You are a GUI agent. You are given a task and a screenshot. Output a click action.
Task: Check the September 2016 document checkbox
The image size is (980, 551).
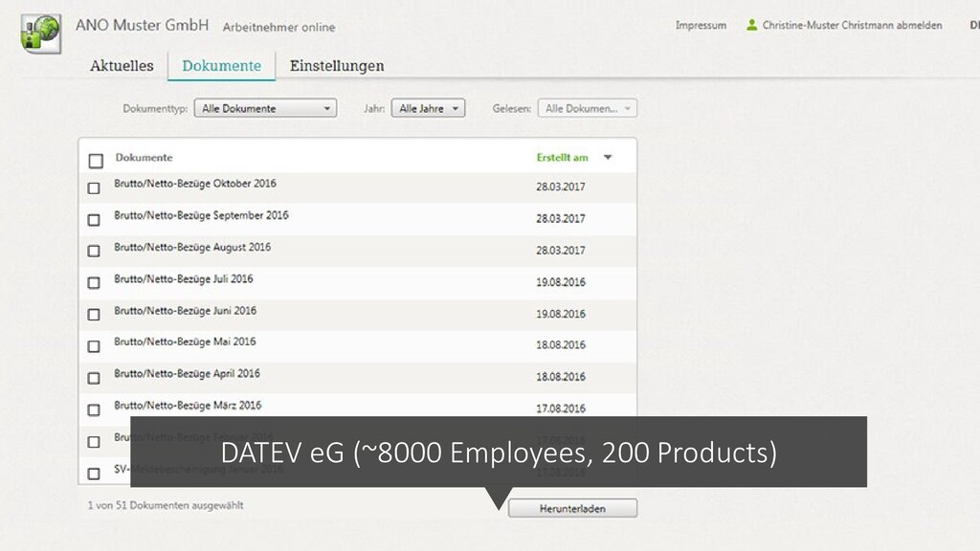click(x=94, y=220)
